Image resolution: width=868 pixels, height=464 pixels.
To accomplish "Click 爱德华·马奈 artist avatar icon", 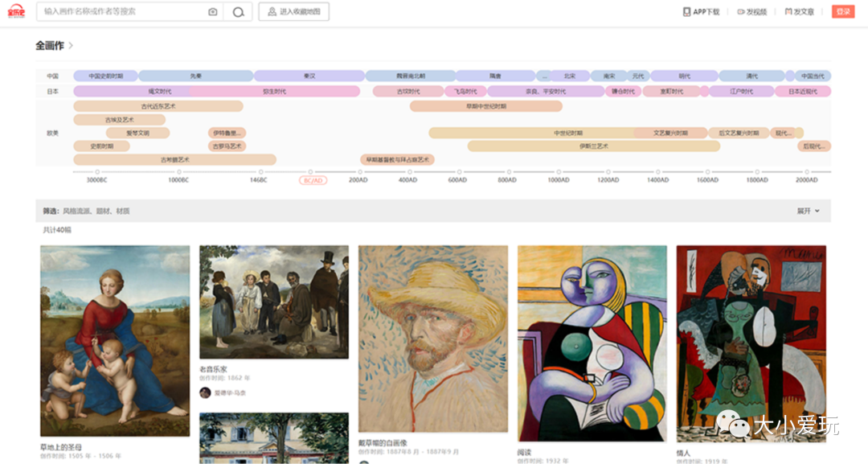I will (x=205, y=392).
